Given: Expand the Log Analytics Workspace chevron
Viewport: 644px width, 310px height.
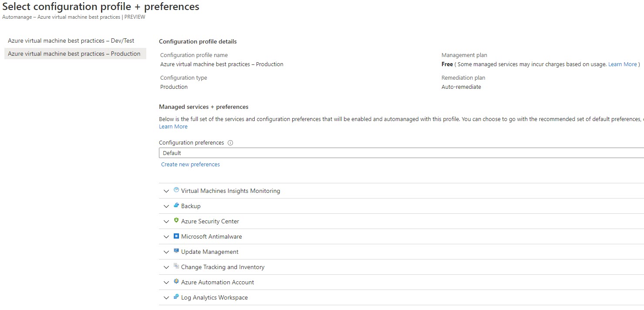Looking at the screenshot, I should pos(166,298).
